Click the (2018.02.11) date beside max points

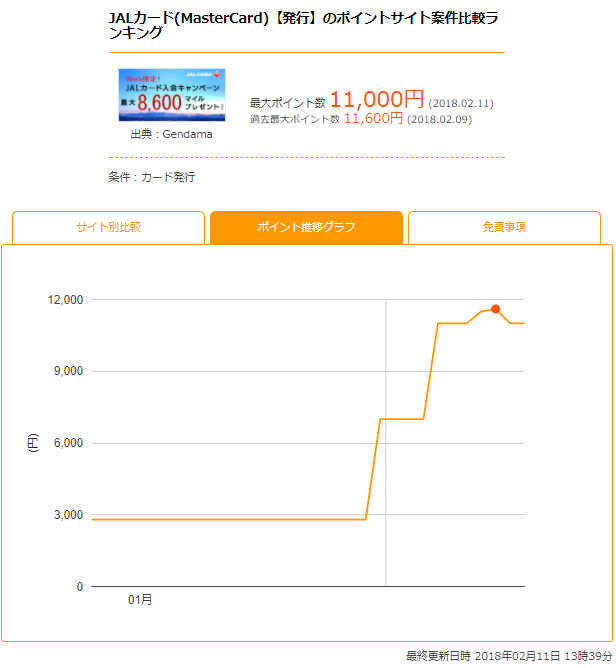tap(461, 104)
